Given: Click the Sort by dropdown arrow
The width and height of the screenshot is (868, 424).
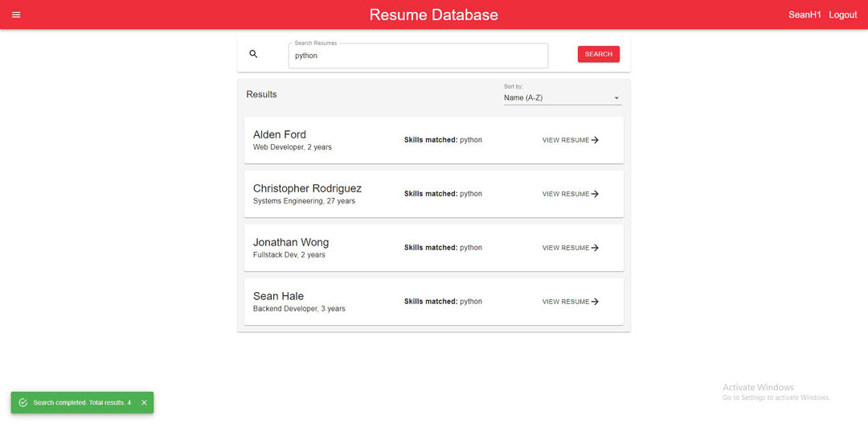Looking at the screenshot, I should [616, 98].
